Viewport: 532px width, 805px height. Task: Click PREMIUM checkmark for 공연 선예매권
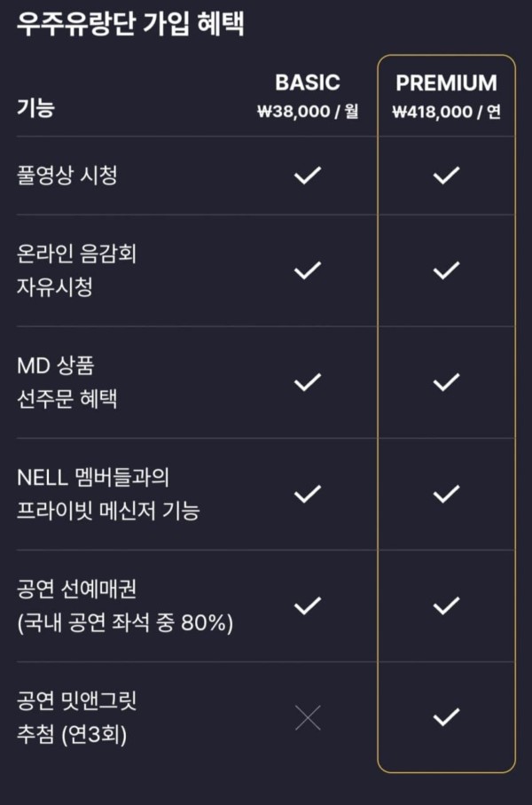click(x=446, y=606)
